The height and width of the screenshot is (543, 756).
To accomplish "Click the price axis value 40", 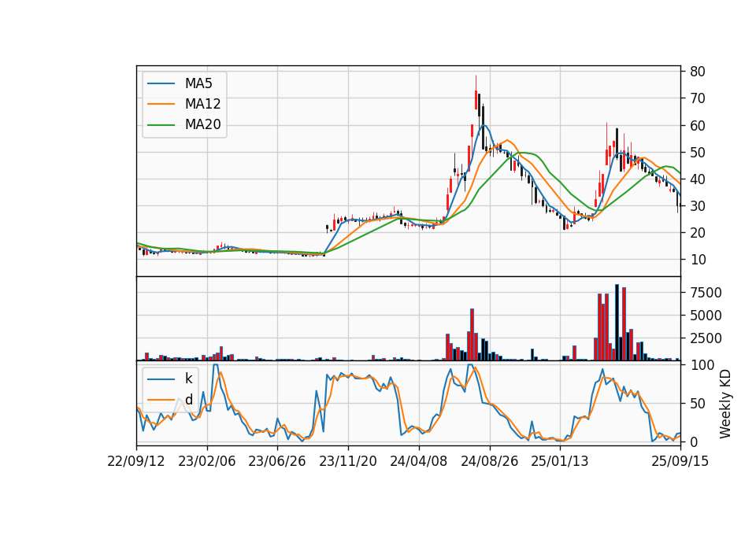I will pos(698,179).
